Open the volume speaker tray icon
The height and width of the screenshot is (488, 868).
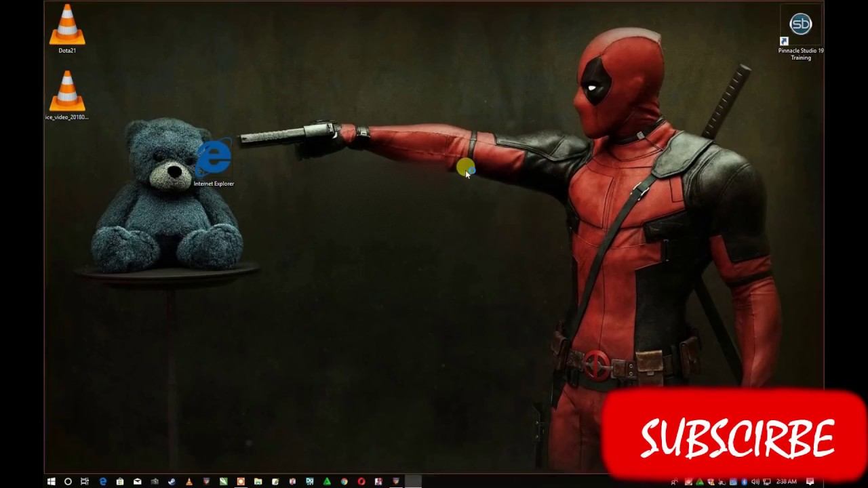pos(755,482)
